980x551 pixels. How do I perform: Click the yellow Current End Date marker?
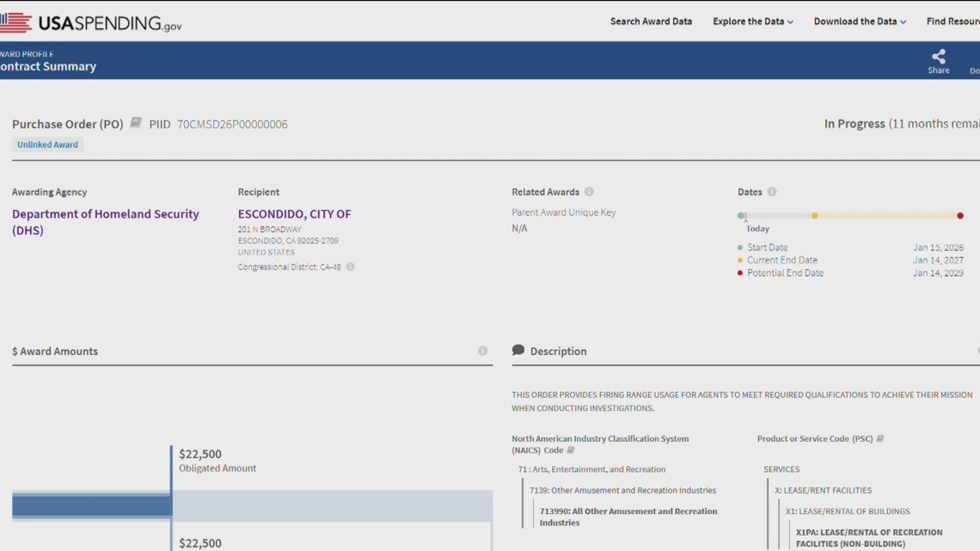(815, 216)
